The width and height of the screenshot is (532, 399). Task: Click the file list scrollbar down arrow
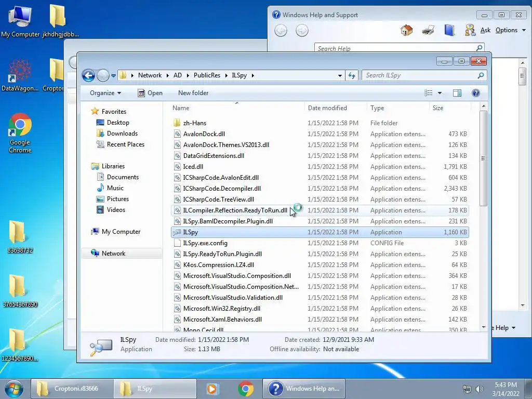click(x=484, y=327)
